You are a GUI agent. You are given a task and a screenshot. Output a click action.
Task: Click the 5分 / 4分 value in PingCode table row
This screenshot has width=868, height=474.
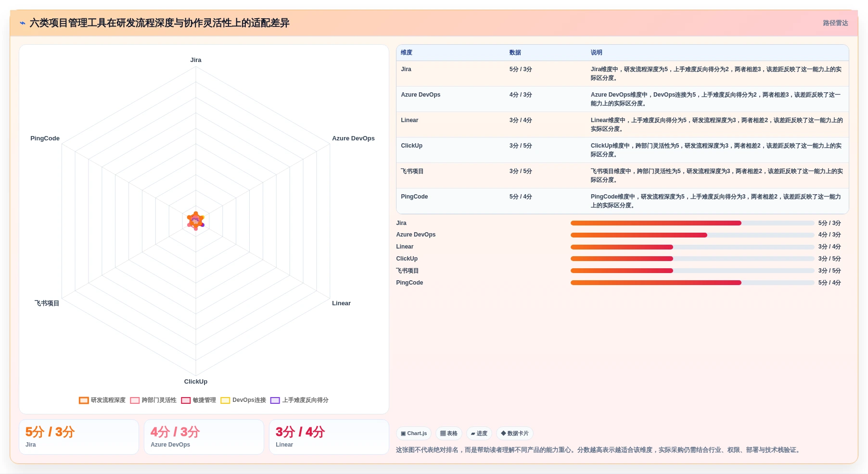pos(521,197)
